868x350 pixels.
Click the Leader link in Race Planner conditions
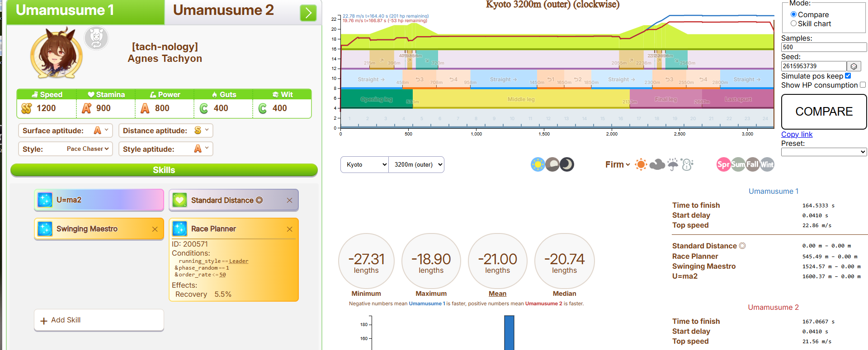coord(239,261)
